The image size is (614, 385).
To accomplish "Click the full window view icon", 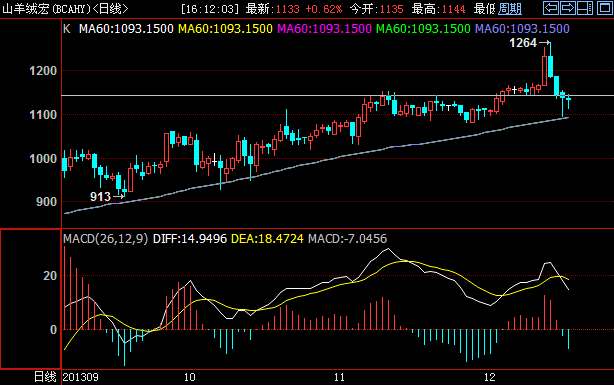I will tap(605, 8).
